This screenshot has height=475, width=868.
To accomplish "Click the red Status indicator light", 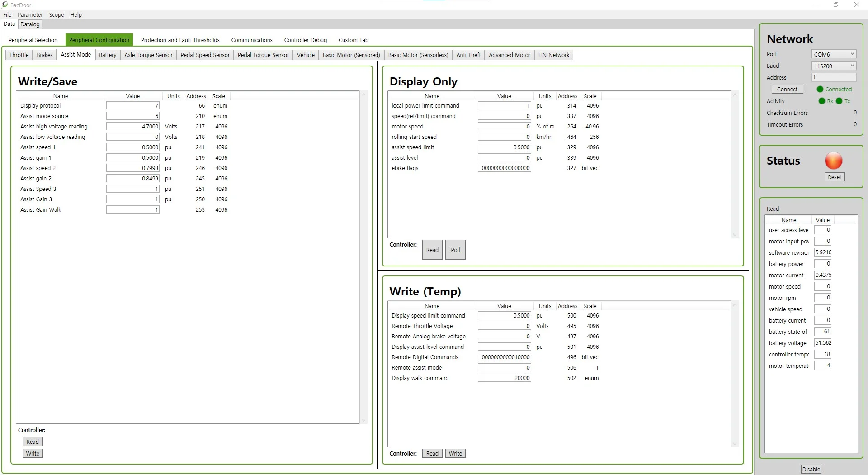I will (833, 161).
